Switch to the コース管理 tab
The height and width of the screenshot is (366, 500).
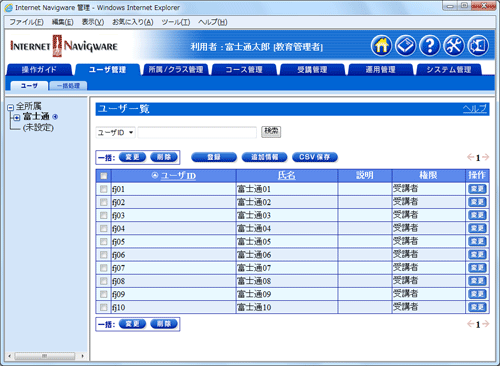pyautogui.click(x=244, y=69)
